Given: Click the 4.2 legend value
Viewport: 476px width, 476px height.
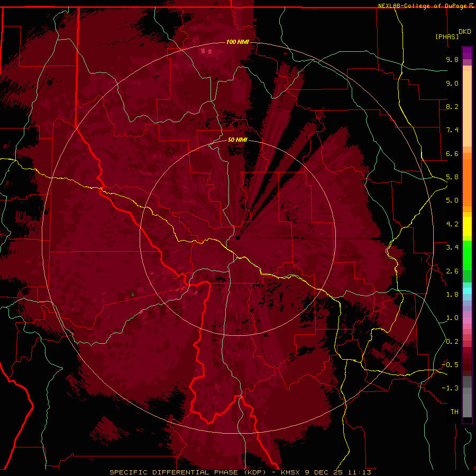Looking at the screenshot, I should (452, 224).
